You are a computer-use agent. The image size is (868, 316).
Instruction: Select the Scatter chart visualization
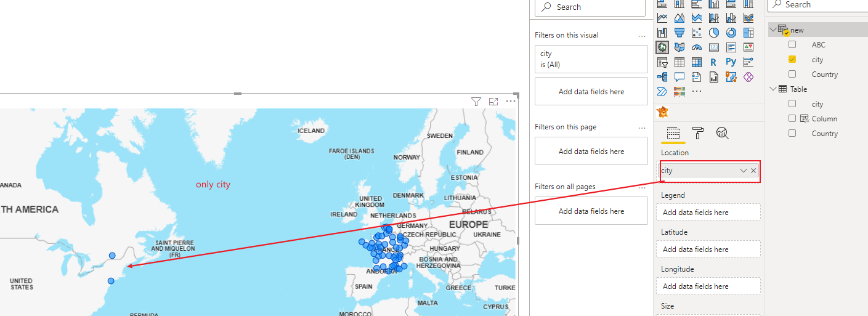pyautogui.click(x=697, y=33)
